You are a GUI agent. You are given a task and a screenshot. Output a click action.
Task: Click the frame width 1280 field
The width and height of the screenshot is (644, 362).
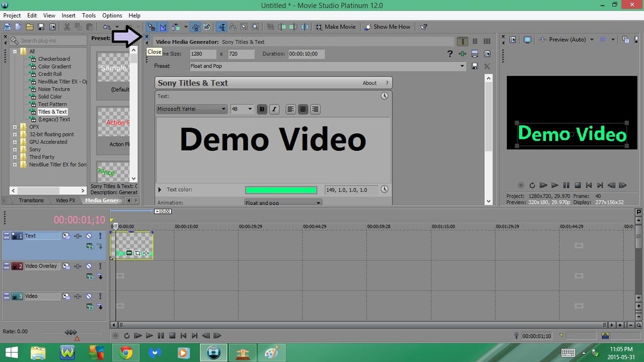[x=203, y=54]
